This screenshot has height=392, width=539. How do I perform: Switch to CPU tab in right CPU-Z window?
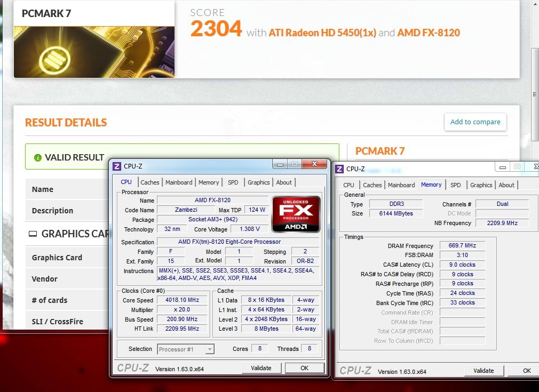[348, 185]
